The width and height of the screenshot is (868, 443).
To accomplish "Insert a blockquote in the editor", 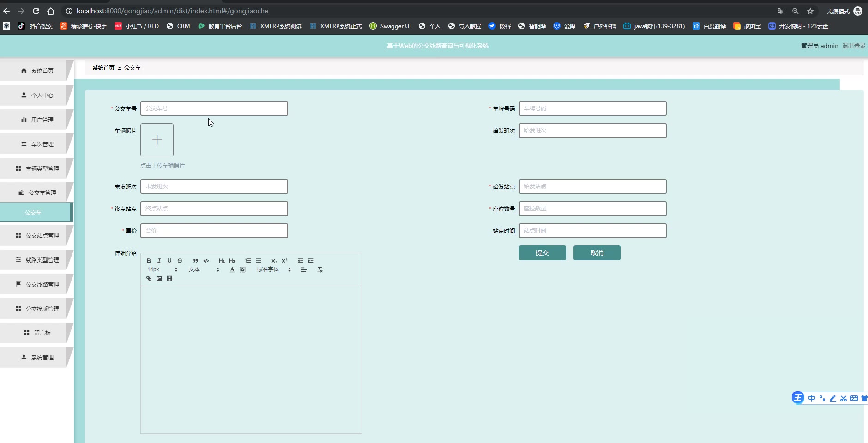I will (x=196, y=261).
